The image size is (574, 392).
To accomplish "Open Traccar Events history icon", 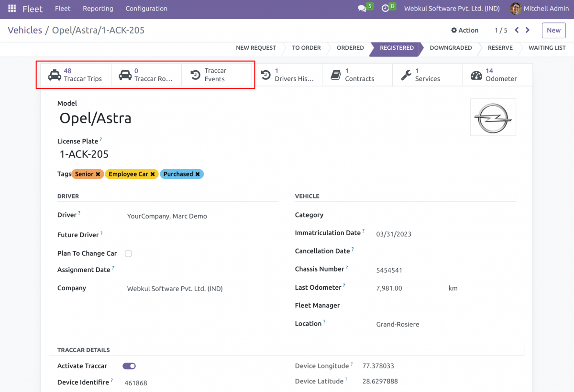I will coord(196,75).
